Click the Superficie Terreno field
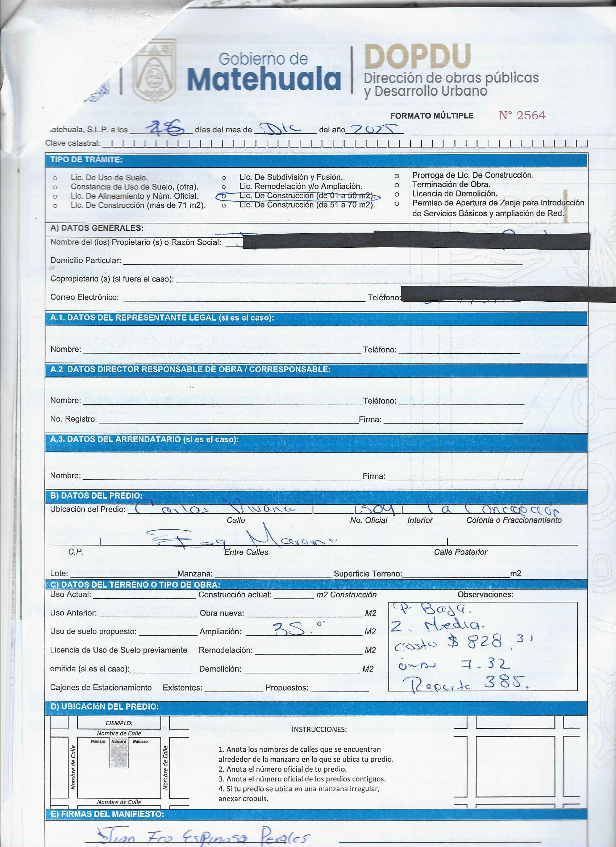Viewport: 616px width, 847px height. [x=456, y=573]
